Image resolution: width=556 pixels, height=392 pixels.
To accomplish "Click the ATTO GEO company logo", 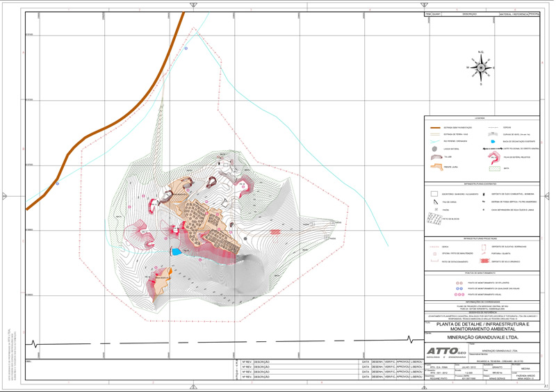I will pos(444,352).
